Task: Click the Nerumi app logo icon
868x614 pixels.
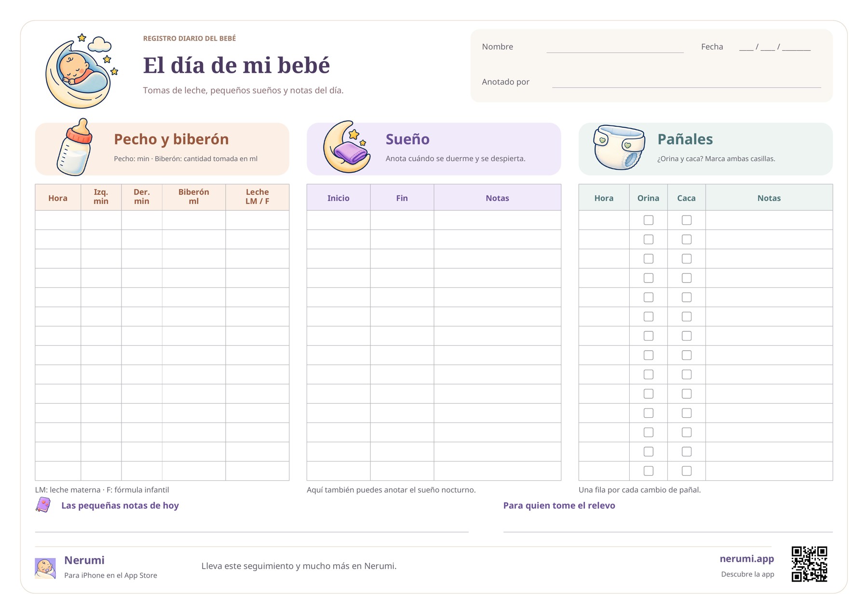Action: coord(45,568)
